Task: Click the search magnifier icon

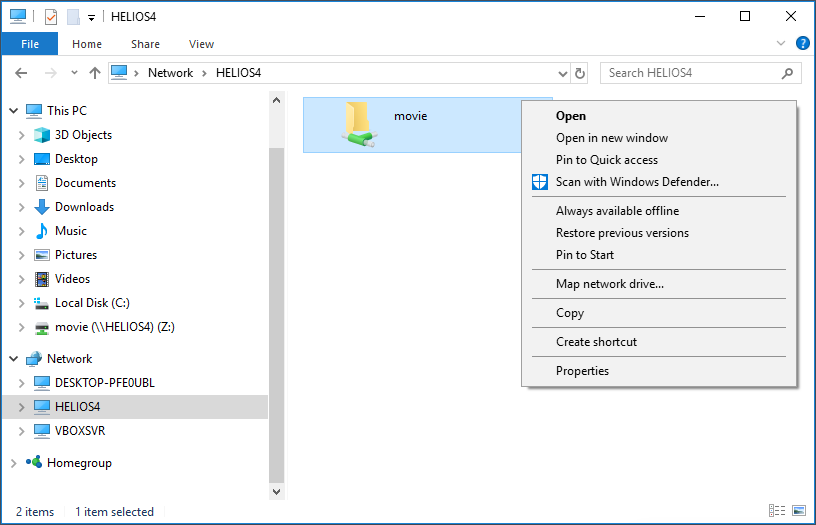Action: [x=787, y=73]
